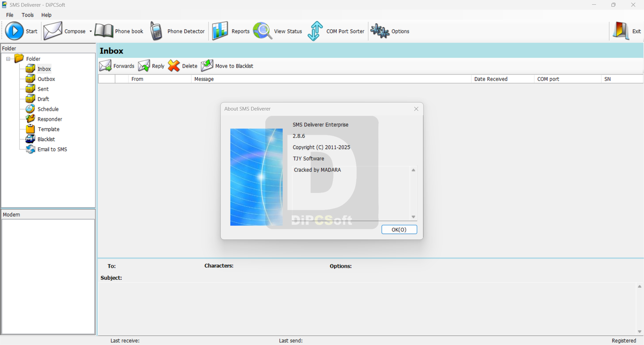Open the Outbox folder icon
The height and width of the screenshot is (345, 644).
click(x=30, y=79)
